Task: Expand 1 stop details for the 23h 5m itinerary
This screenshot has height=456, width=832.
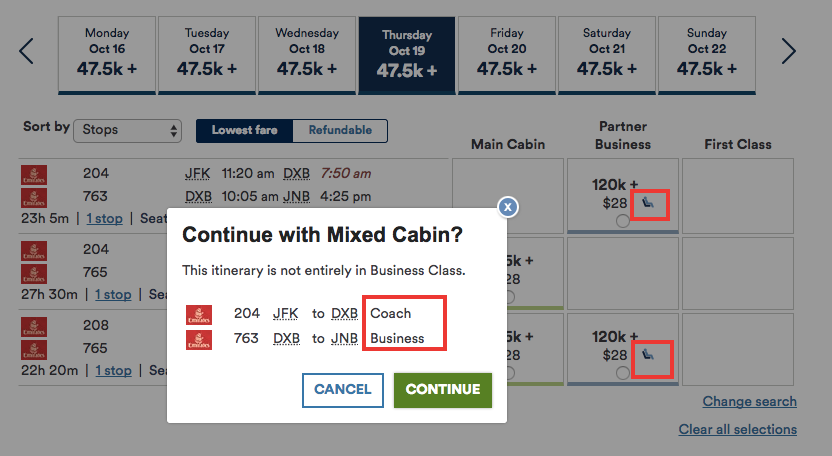Action: pyautogui.click(x=105, y=219)
